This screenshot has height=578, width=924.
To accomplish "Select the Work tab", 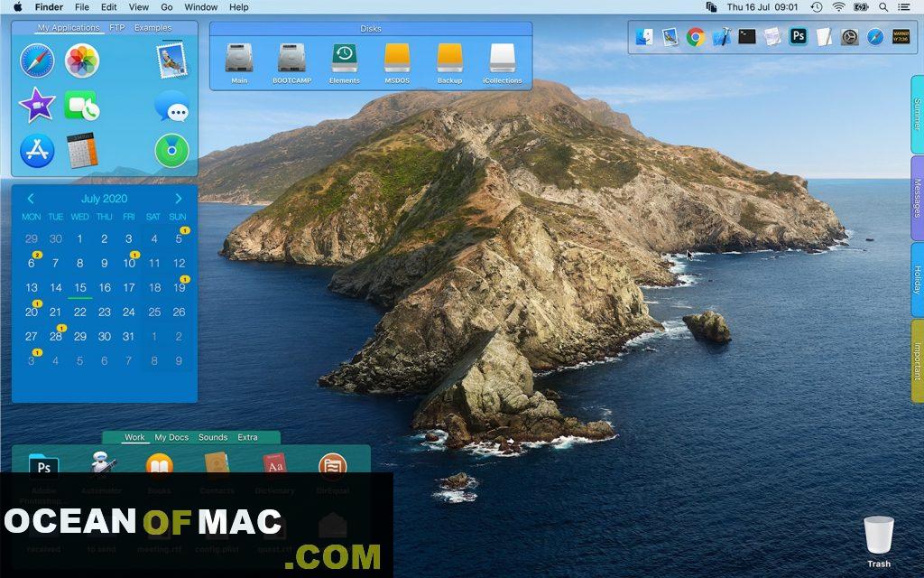I will point(134,438).
